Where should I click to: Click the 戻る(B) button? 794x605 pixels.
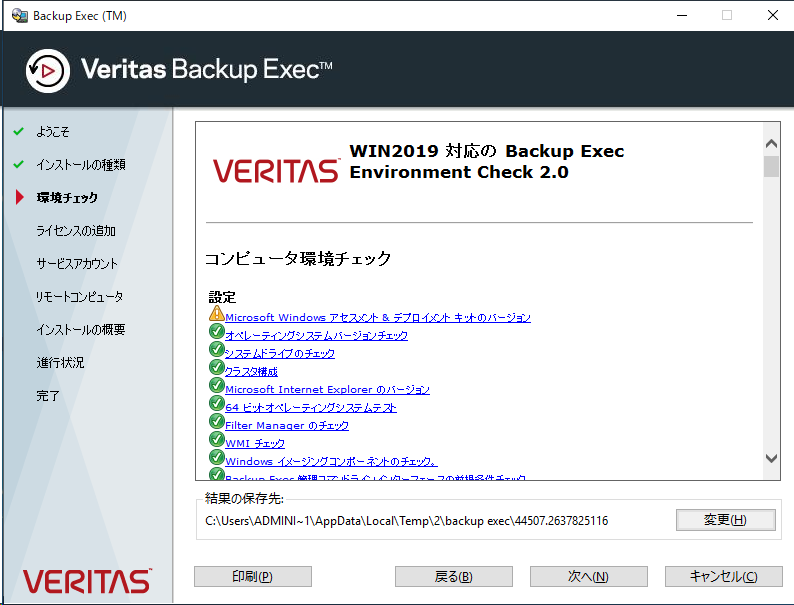point(454,577)
